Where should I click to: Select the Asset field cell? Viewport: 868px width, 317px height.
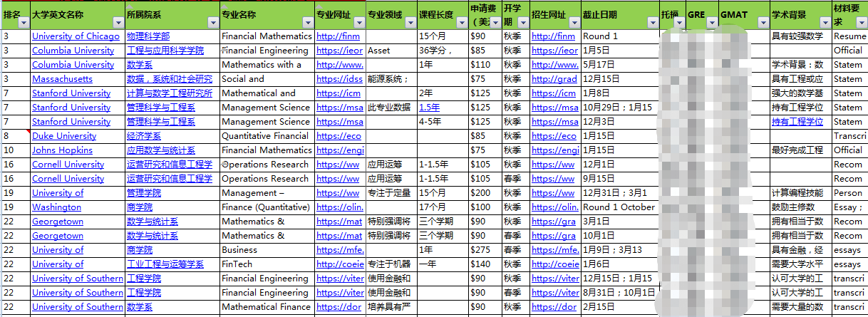pyautogui.click(x=391, y=51)
